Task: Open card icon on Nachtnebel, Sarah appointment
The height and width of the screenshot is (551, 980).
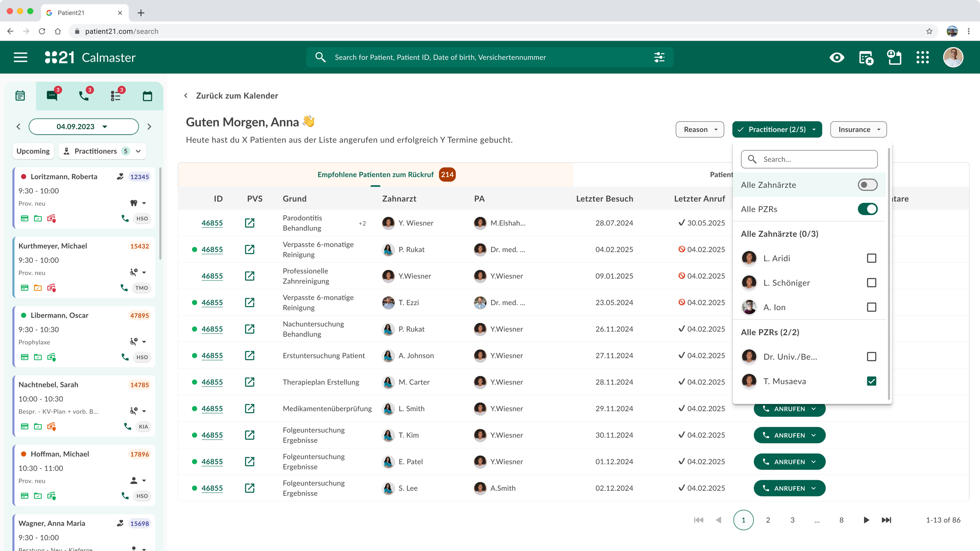Action: pyautogui.click(x=24, y=427)
